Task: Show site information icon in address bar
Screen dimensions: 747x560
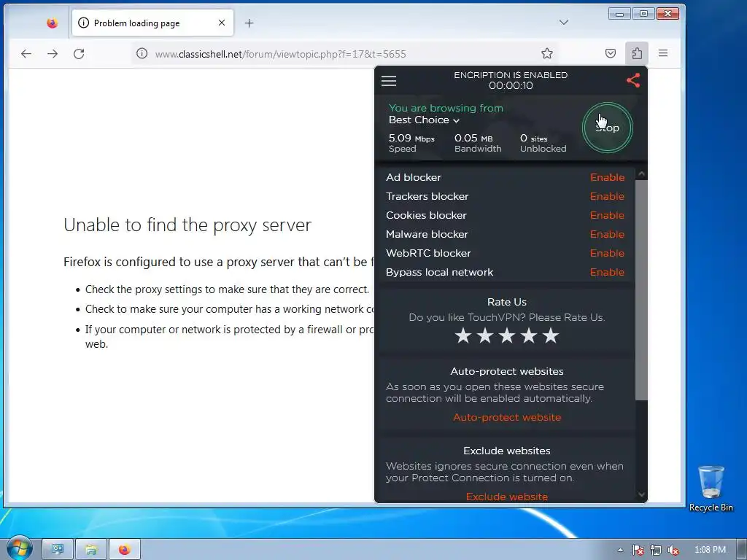Action: click(x=142, y=53)
